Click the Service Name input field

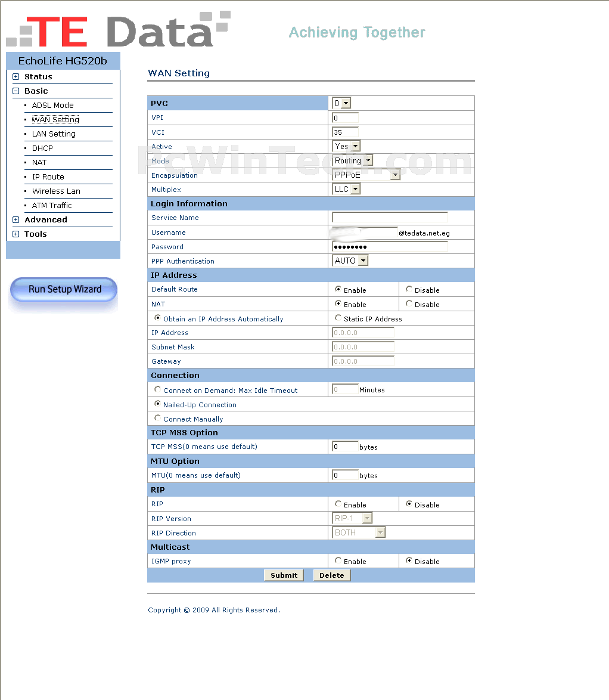(x=390, y=218)
